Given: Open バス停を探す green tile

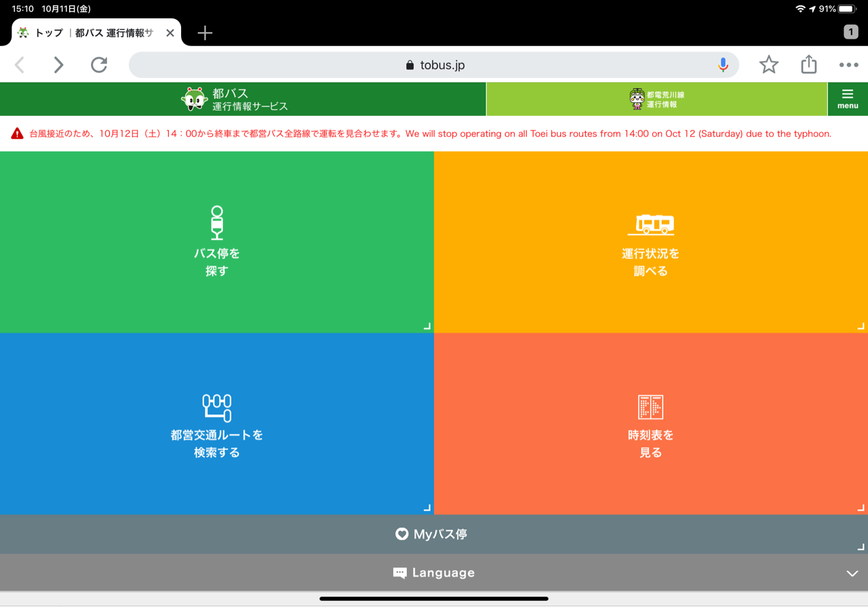Looking at the screenshot, I should (217, 242).
